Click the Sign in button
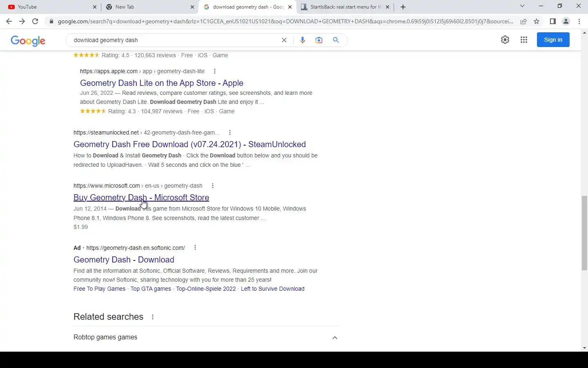 [x=553, y=40]
